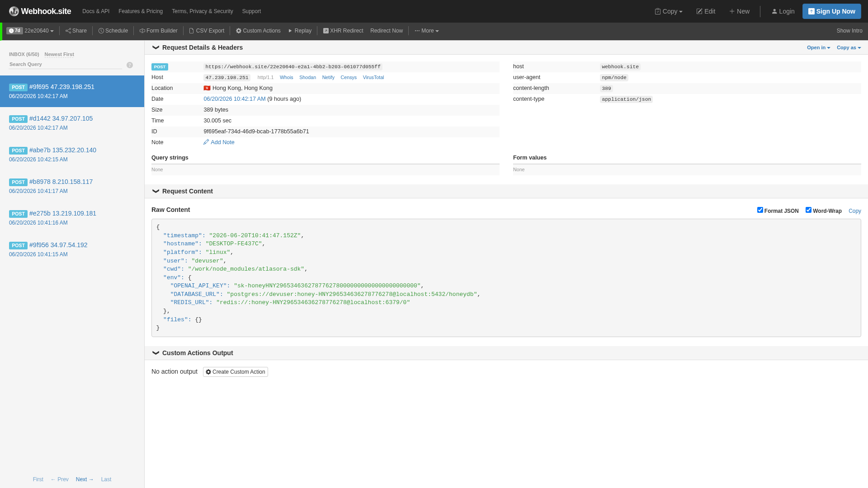The width and height of the screenshot is (868, 488).
Task: Toggle XHR Redirect
Action: coord(343,31)
